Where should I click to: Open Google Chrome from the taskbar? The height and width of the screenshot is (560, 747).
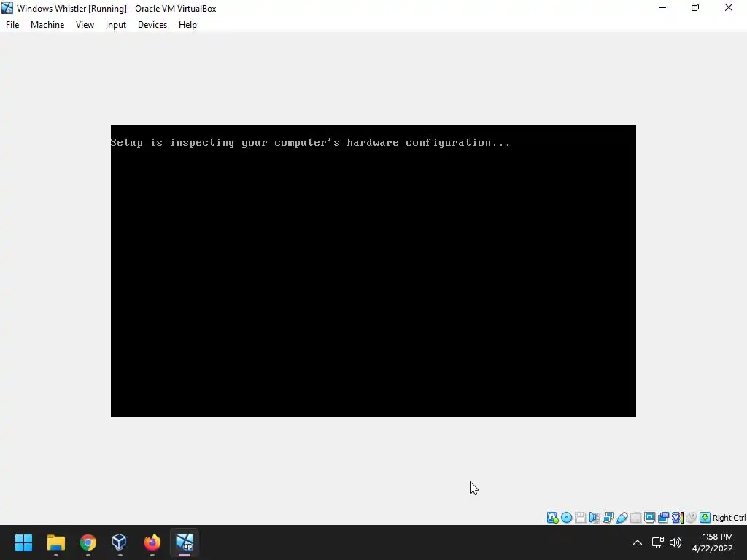tap(88, 542)
